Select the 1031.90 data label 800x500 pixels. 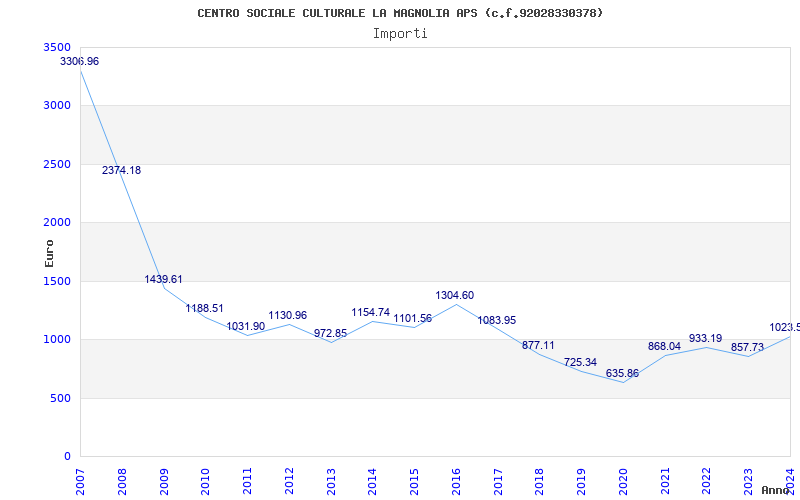pyautogui.click(x=246, y=327)
